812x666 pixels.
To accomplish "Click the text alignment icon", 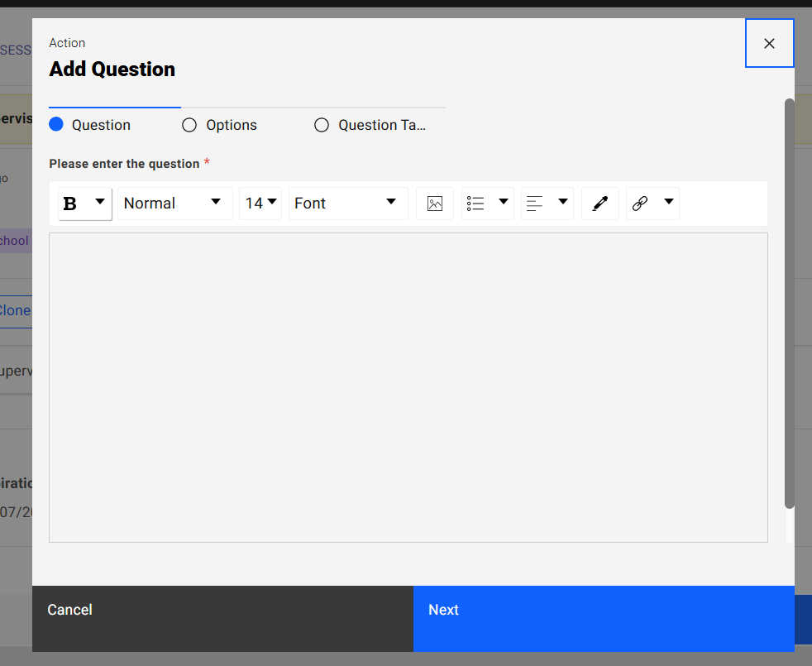I will 535,204.
